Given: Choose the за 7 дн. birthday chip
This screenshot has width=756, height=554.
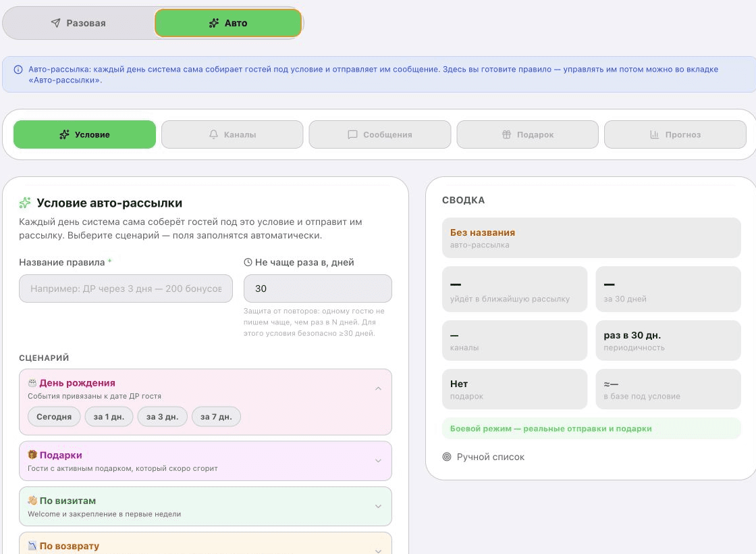Looking at the screenshot, I should 216,416.
